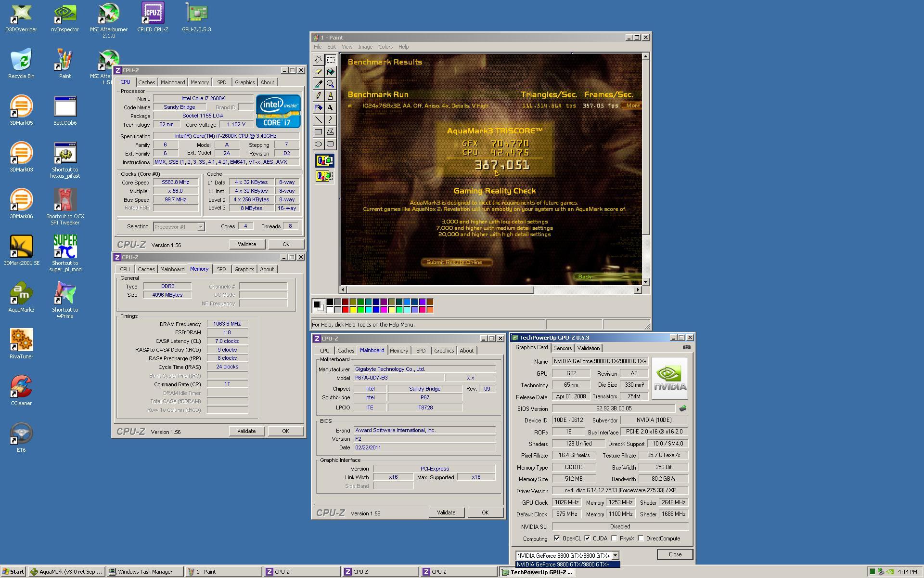Open the nvInspector desktop shortcut
This screenshot has height=578, width=924.
click(65, 18)
